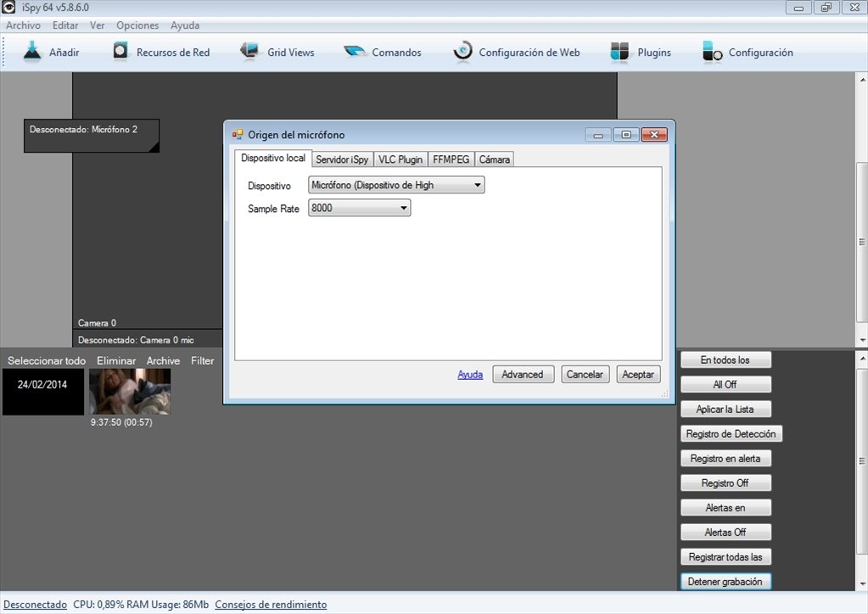This screenshot has height=614, width=868.
Task: Click the All Off button
Action: click(725, 384)
